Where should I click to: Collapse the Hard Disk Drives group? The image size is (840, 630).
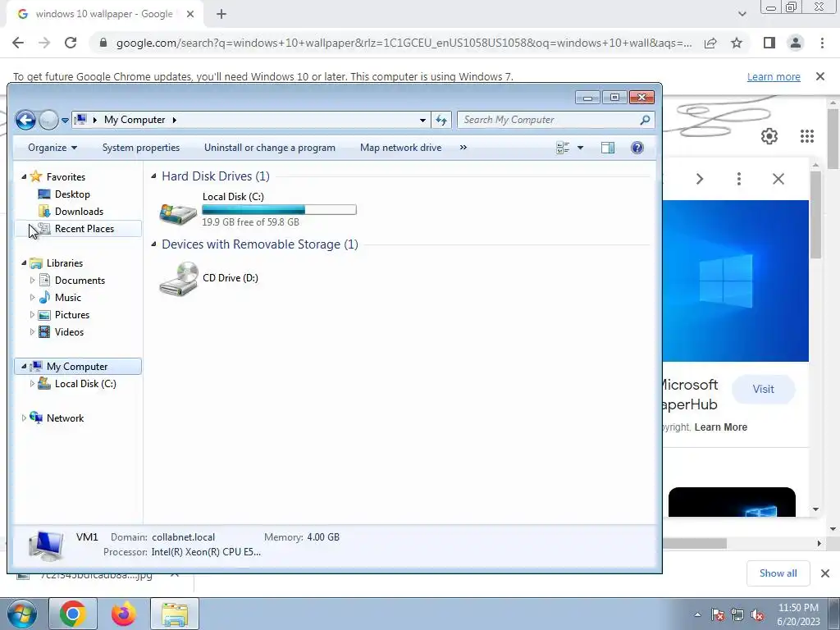point(153,176)
